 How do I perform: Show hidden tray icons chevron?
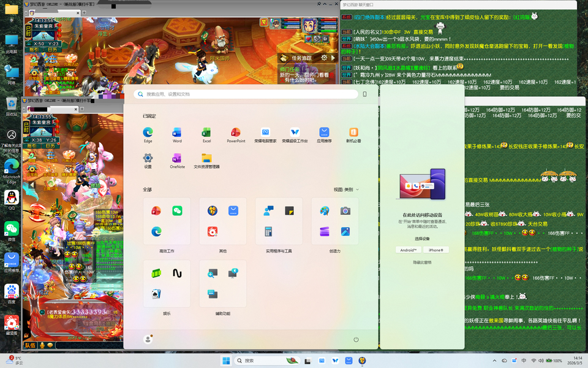click(494, 361)
